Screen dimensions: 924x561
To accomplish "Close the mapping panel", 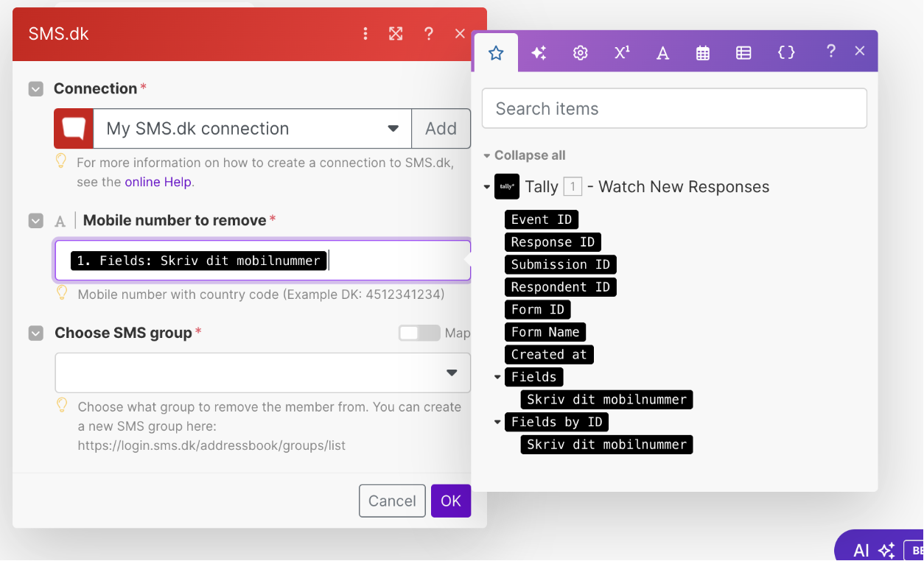I will (859, 51).
